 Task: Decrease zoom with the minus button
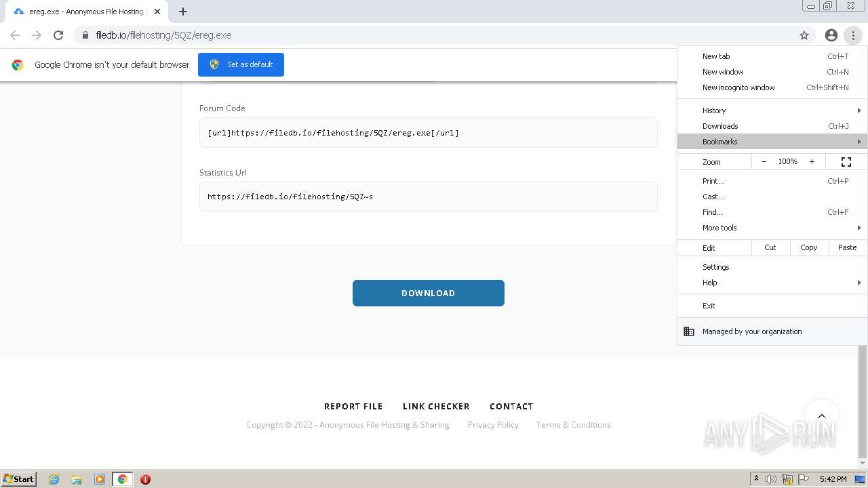tap(764, 162)
